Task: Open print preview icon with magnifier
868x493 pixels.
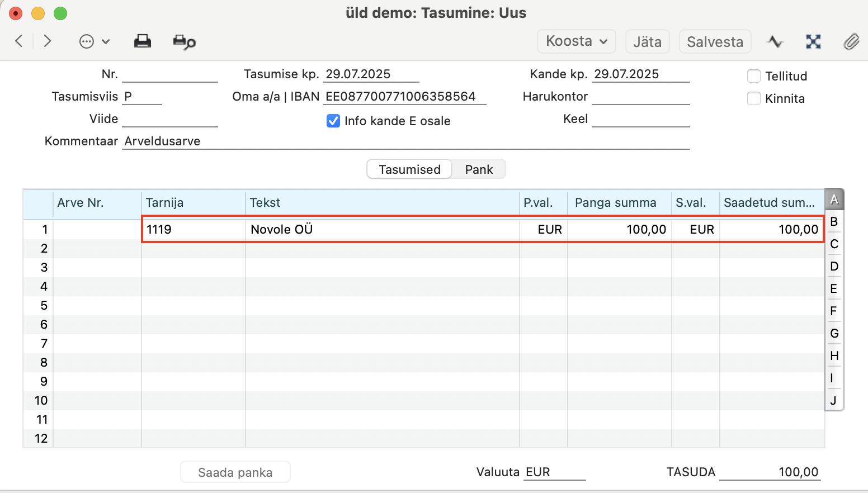Action: click(x=184, y=42)
